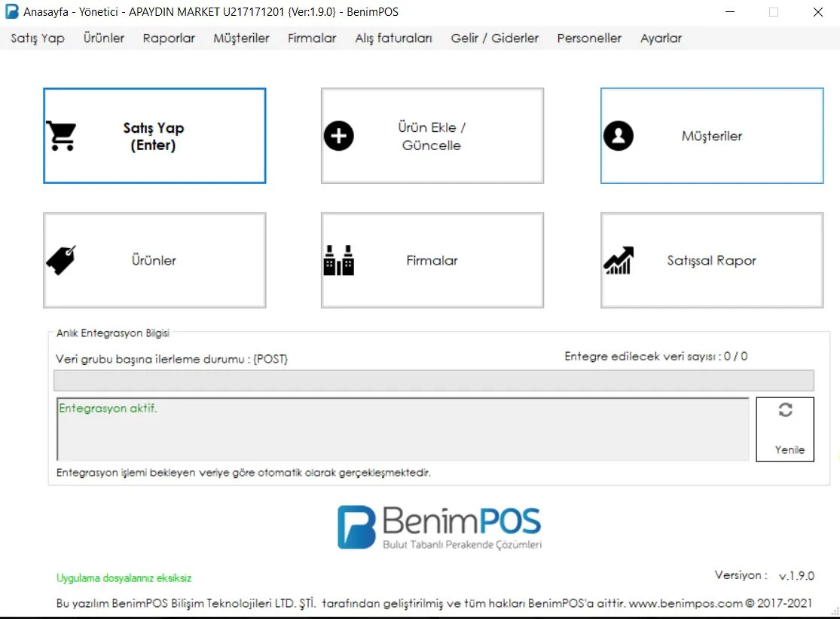This screenshot has width=840, height=619.
Task: Click the person icon on Müşteriler tile
Action: (619, 136)
